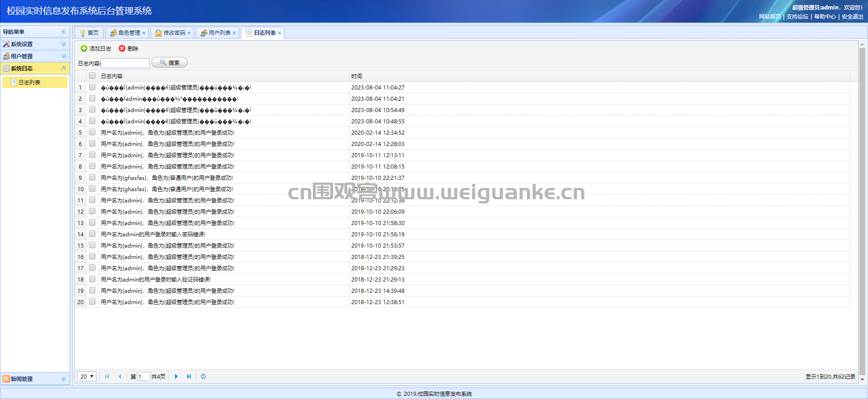Check row 20 log checkbox
The image size is (868, 399).
(92, 302)
